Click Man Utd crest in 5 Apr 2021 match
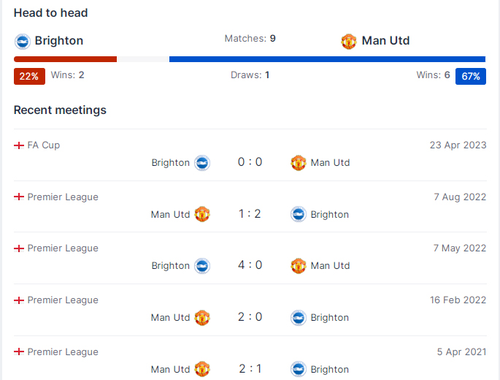The image size is (500, 380). coord(202,369)
